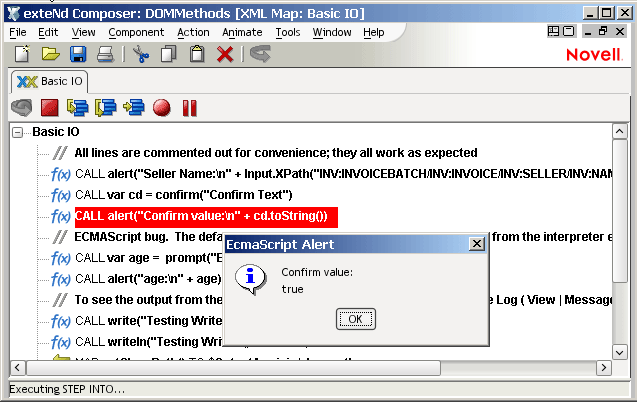Click the Step Into animation icon

pyautogui.click(x=78, y=108)
